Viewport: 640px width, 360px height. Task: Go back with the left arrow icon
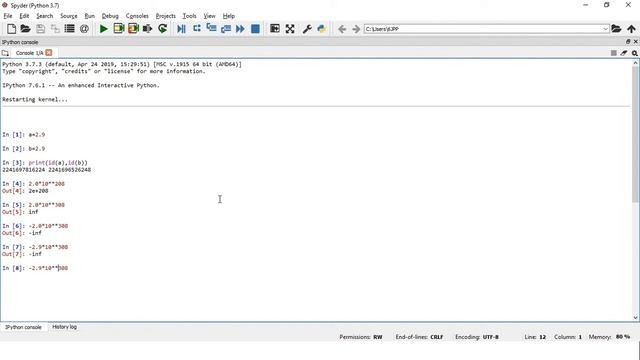[x=342, y=29]
